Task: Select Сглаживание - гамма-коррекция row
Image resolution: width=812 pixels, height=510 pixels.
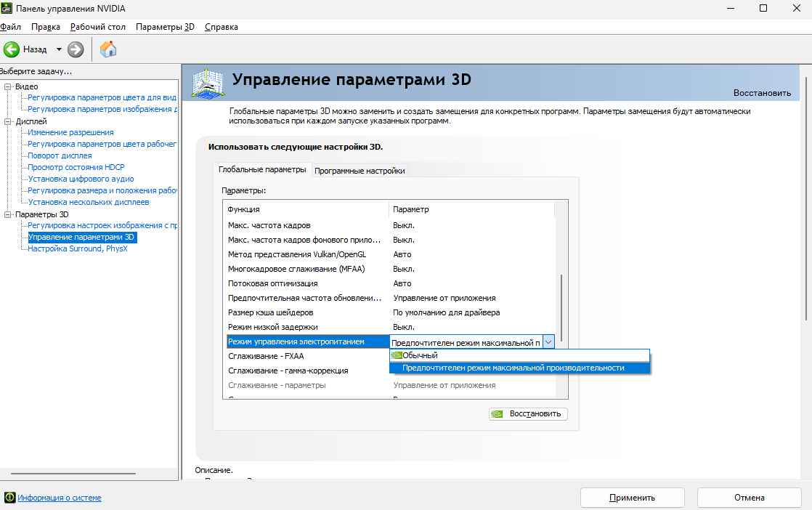Action: 306,371
